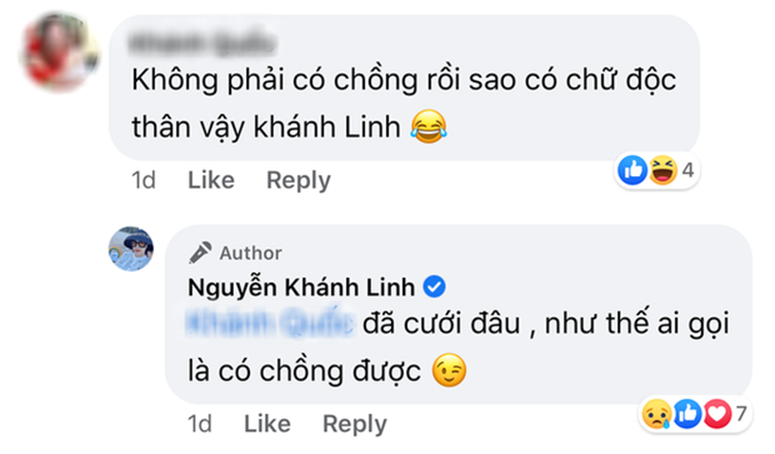View the 4 reactions count on first comment
The height and width of the screenshot is (454, 775).
pos(687,171)
